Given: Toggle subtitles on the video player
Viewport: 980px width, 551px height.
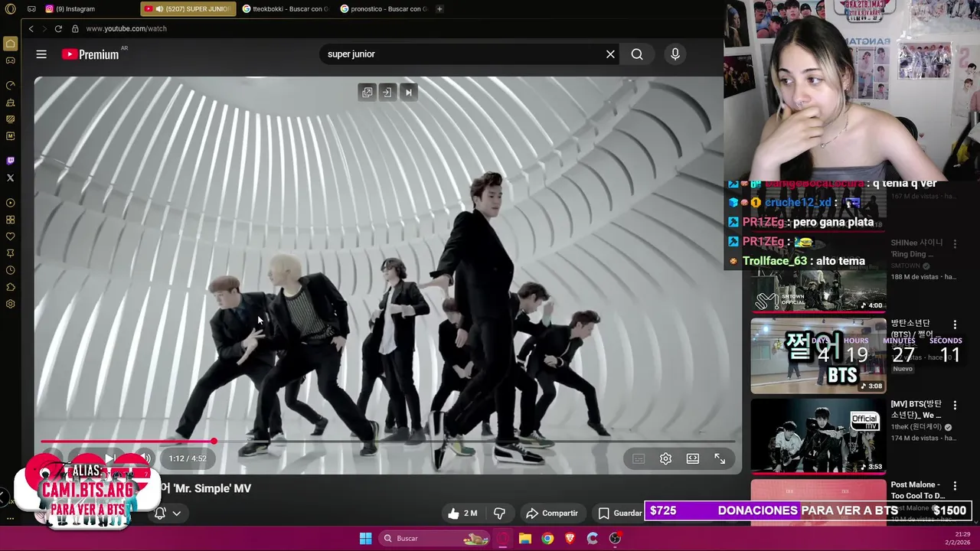Looking at the screenshot, I should click(639, 458).
